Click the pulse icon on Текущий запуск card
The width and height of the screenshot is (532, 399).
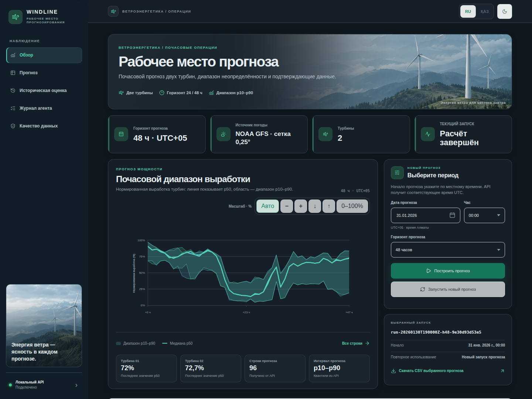click(428, 134)
